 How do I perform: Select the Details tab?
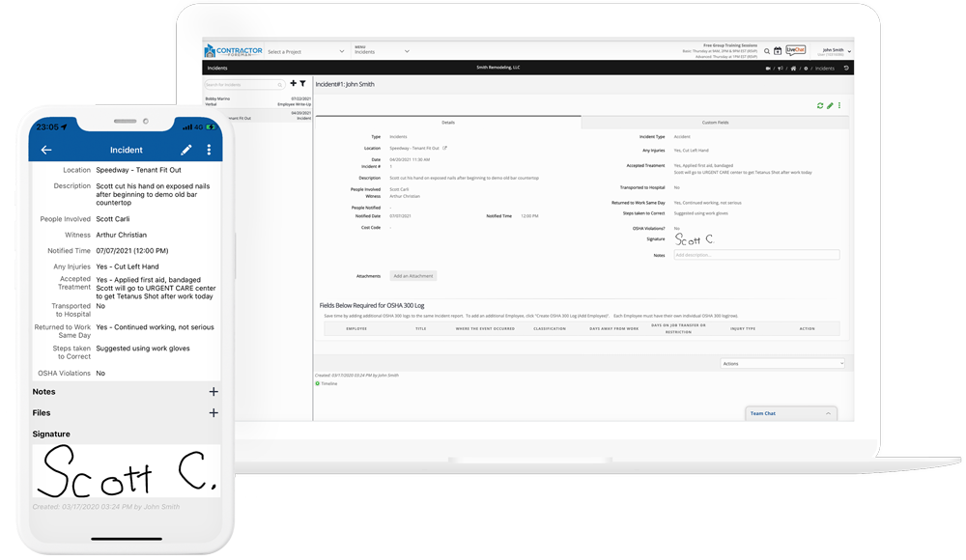pyautogui.click(x=448, y=123)
